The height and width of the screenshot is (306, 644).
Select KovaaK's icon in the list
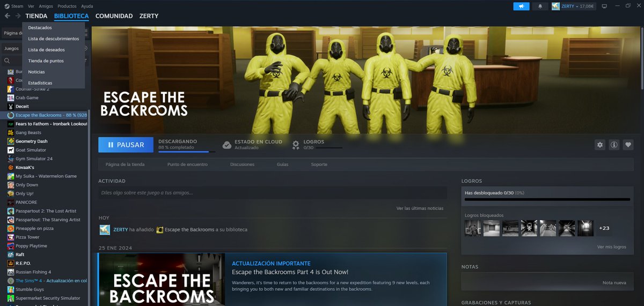[x=11, y=167]
